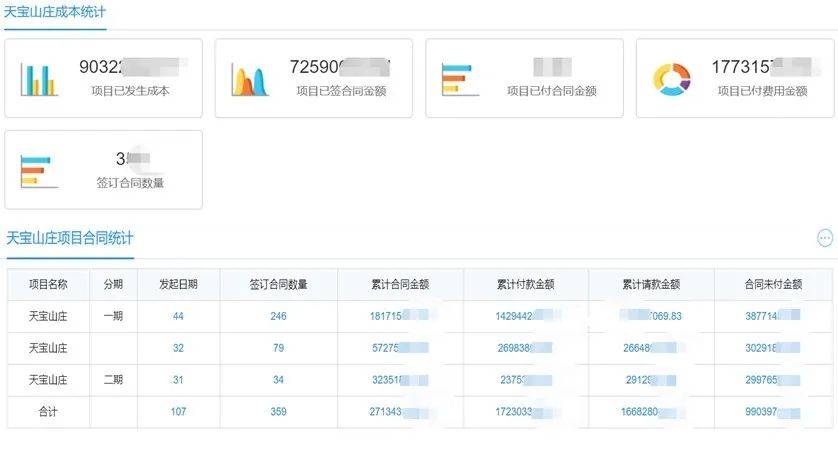Open the 246 signed contracts link for 一期
The height and width of the screenshot is (454, 838).
pyautogui.click(x=278, y=316)
